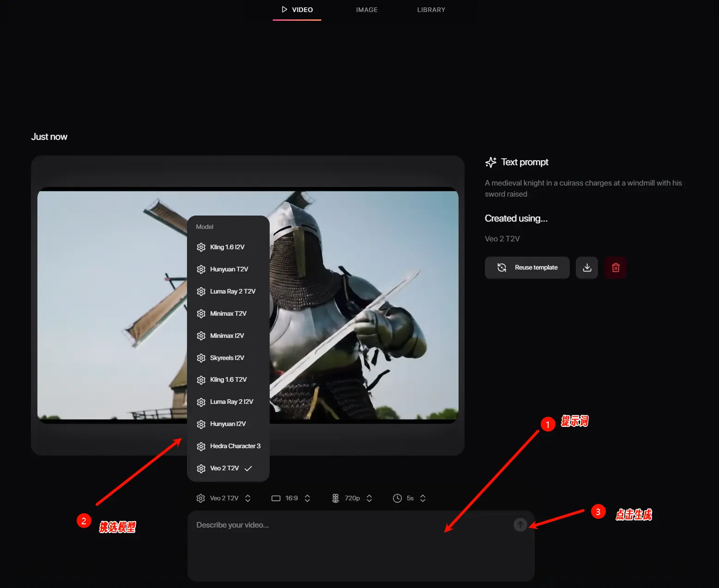Image resolution: width=719 pixels, height=588 pixels.
Task: Select Hunyuan T2V from model list
Action: point(229,270)
